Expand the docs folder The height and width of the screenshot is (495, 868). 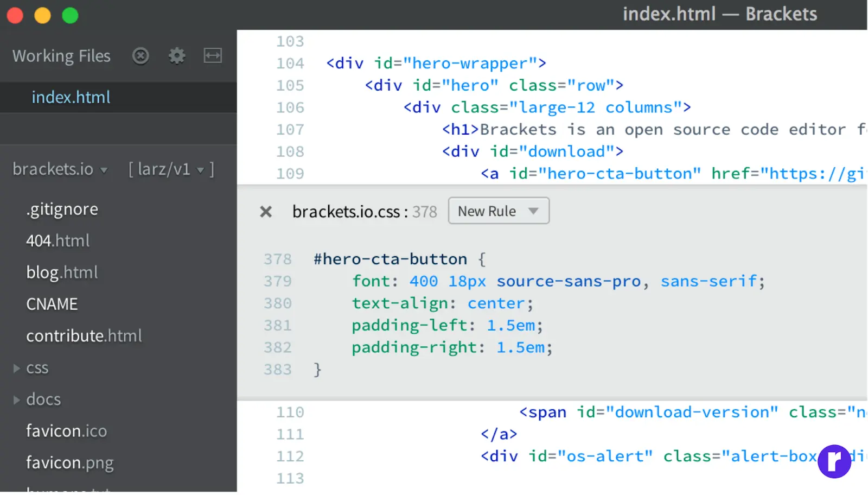tap(17, 400)
